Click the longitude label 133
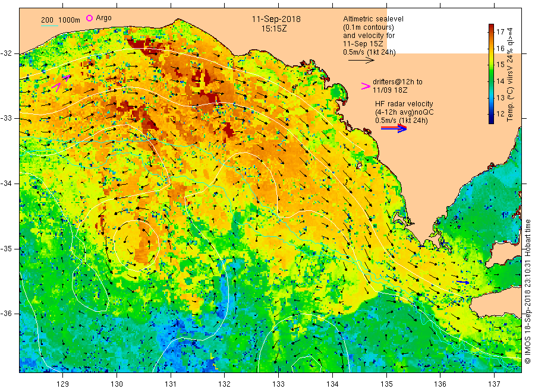Image resolution: width=535 pixels, height=392 pixels. [278, 384]
